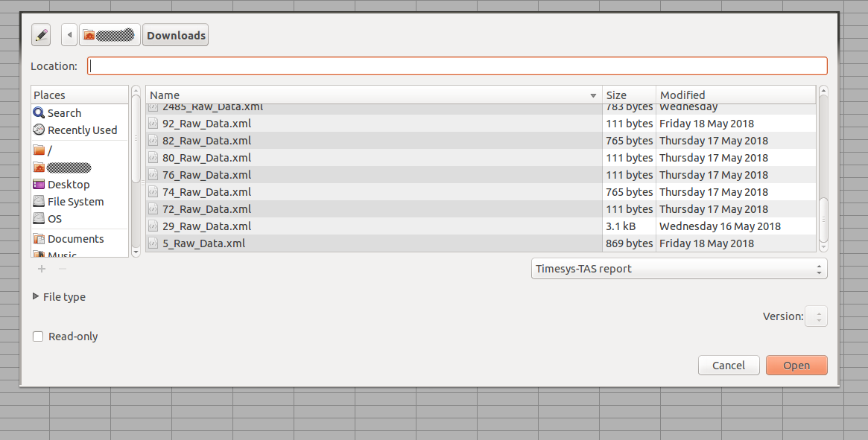Enable the Read-only checkbox

click(x=38, y=337)
